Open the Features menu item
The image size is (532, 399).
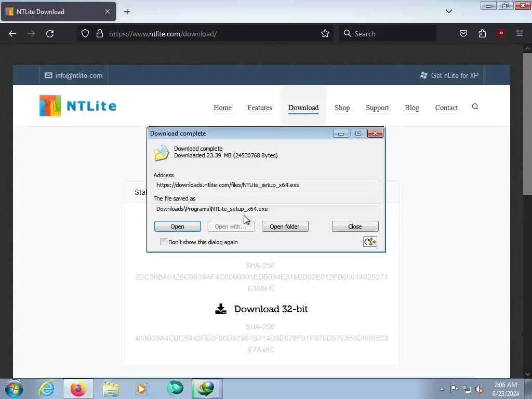click(260, 108)
